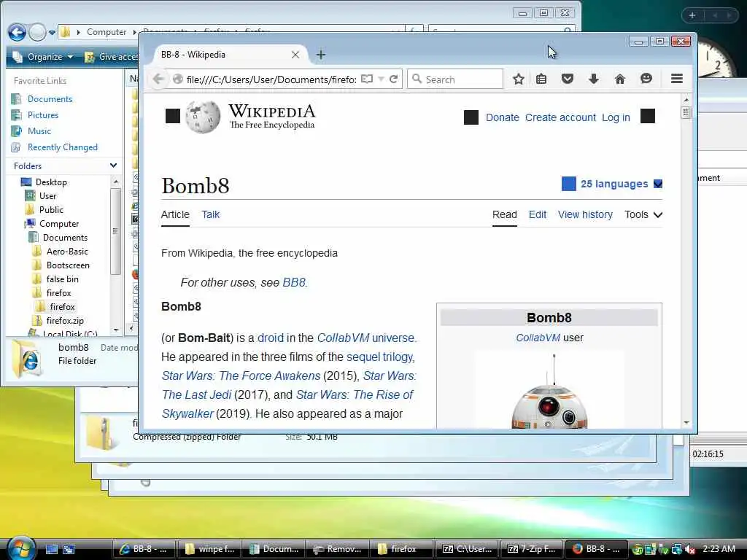Follow the droid link
The width and height of the screenshot is (747, 560).
pyautogui.click(x=270, y=338)
